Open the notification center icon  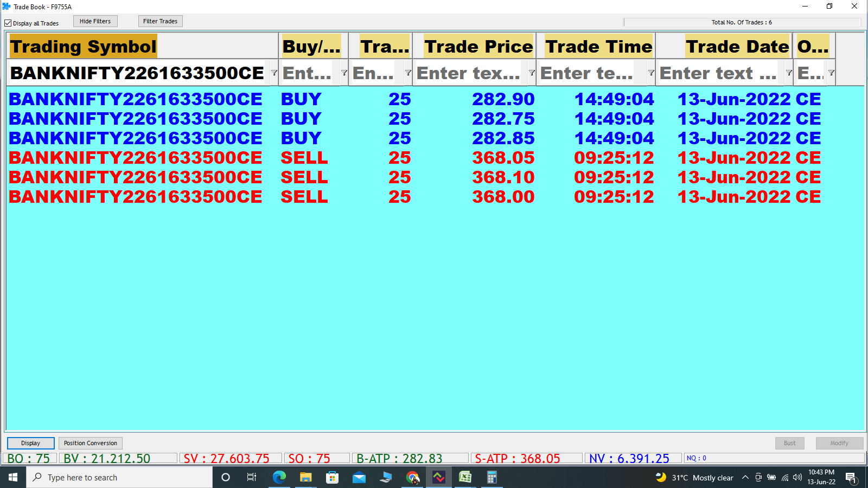click(x=851, y=478)
